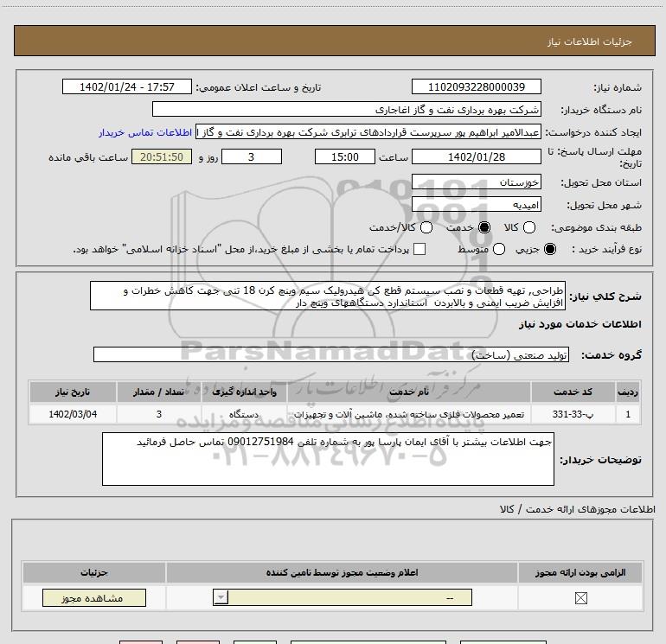Click the deadline time field 15:00
The height and width of the screenshot is (644, 666).
[345, 156]
